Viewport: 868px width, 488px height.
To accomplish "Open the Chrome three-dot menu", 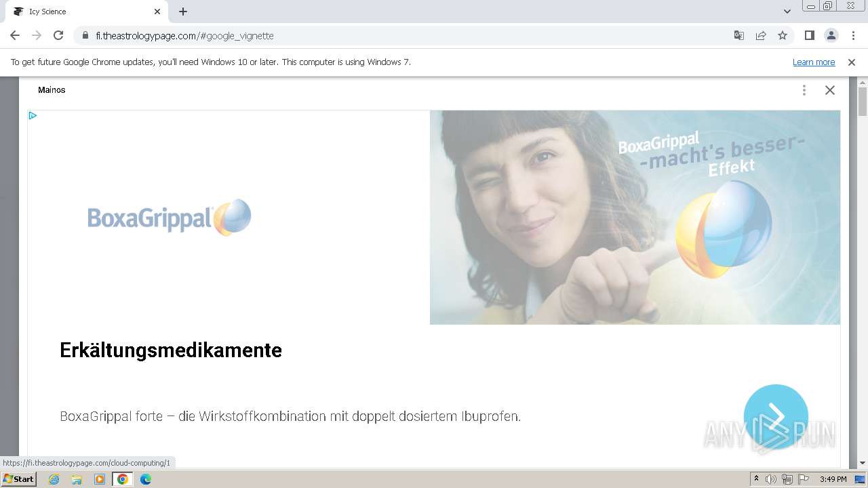I will click(x=852, y=35).
